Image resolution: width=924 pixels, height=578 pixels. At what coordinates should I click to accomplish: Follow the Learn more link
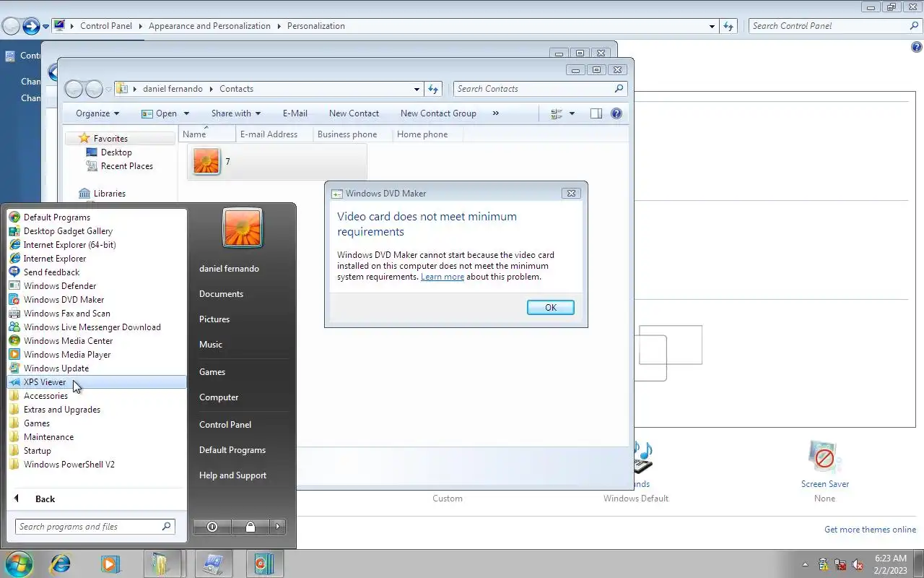443,277
